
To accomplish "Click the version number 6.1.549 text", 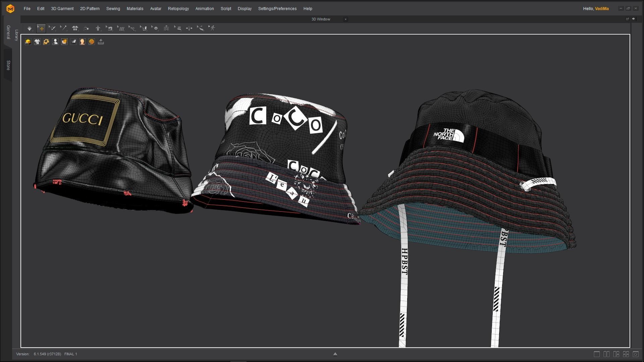I will pyautogui.click(x=47, y=354).
